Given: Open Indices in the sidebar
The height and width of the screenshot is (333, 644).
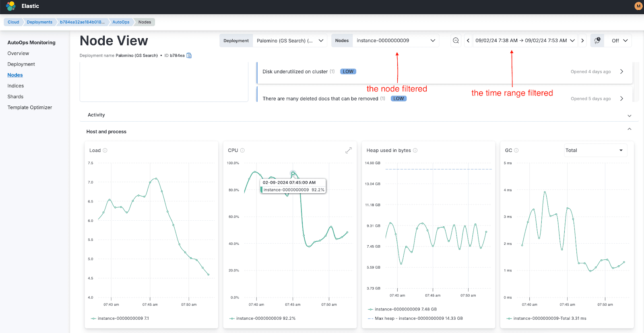Looking at the screenshot, I should 16,86.
